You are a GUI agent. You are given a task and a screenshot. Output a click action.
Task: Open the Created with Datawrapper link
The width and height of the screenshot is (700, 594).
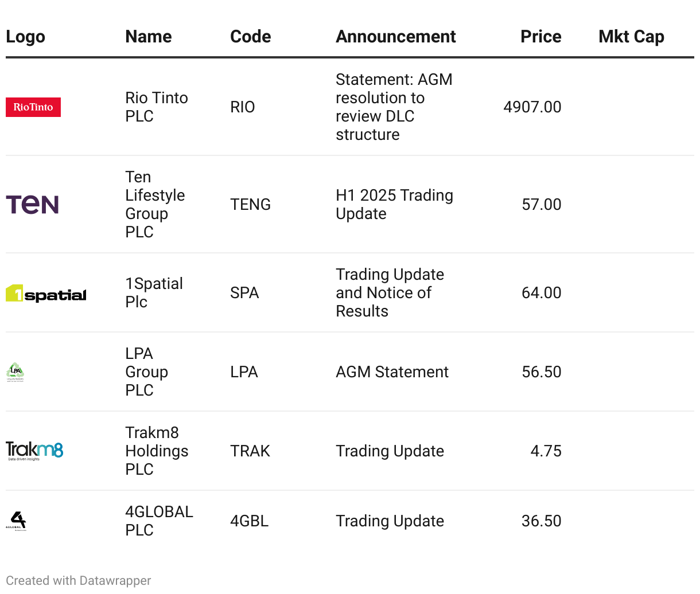(79, 581)
